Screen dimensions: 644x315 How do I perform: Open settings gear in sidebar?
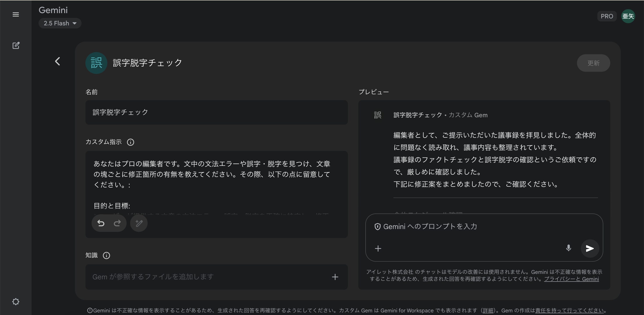[x=16, y=301]
